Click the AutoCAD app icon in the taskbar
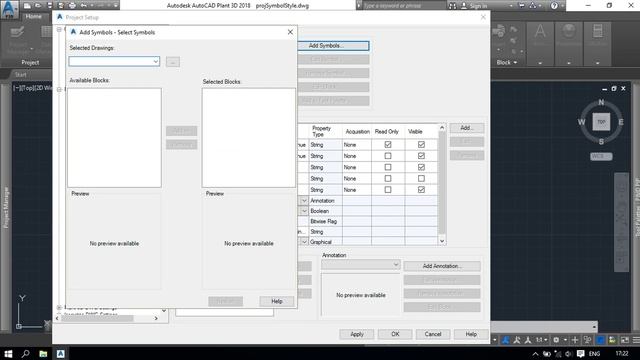This screenshot has height=360, width=640. pos(60,353)
